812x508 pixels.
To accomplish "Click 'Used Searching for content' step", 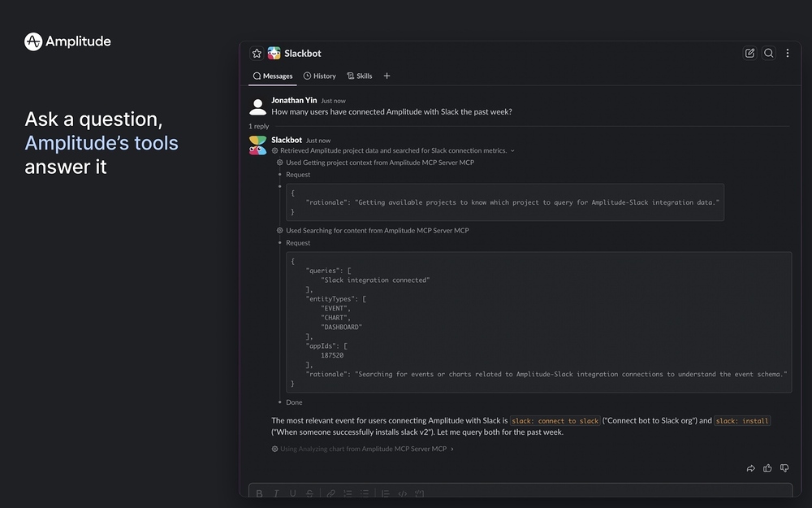I will tap(377, 231).
